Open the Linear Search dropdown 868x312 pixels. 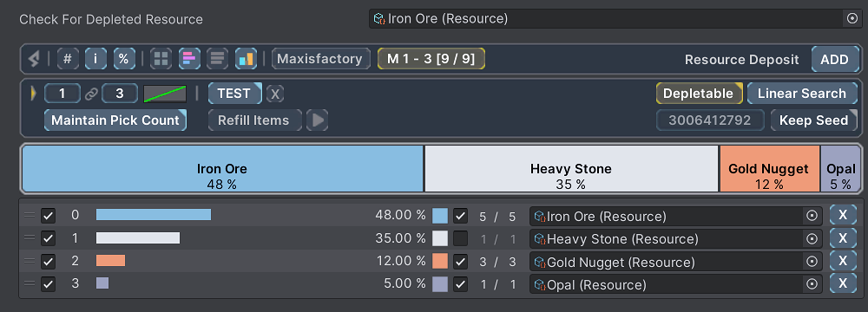coord(801,94)
